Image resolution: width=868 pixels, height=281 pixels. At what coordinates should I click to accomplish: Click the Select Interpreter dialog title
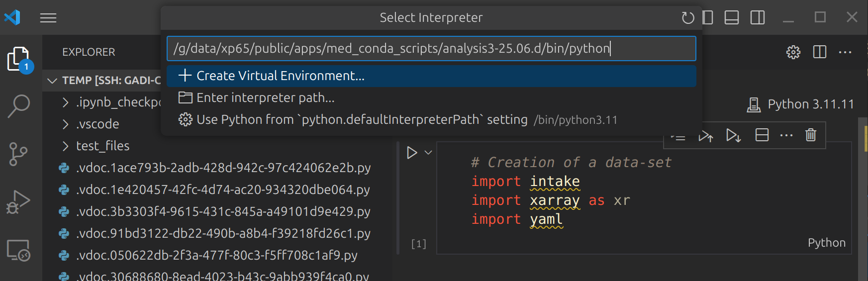pos(431,18)
